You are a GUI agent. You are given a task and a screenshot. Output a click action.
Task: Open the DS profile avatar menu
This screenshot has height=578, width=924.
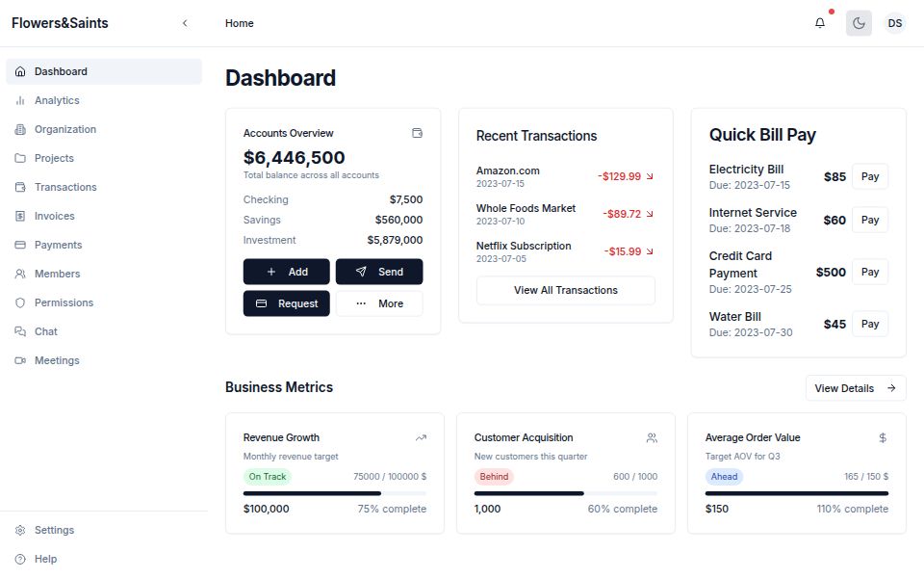(x=895, y=23)
